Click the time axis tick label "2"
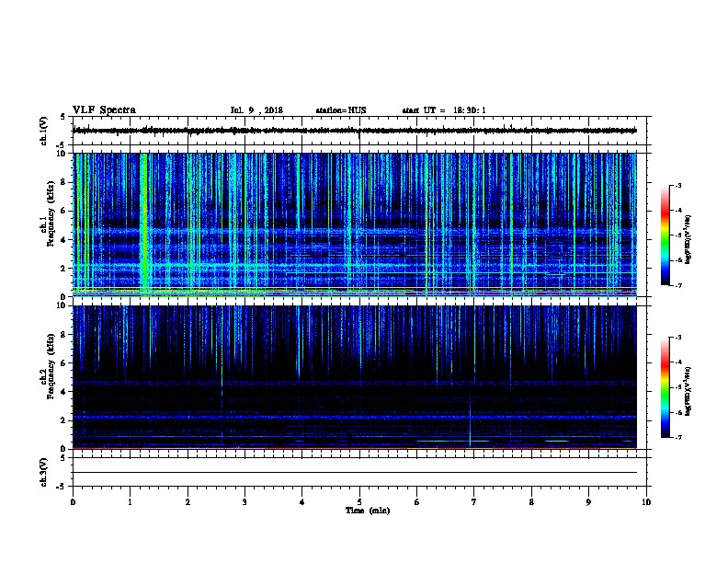The height and width of the screenshot is (563, 728). (x=188, y=502)
